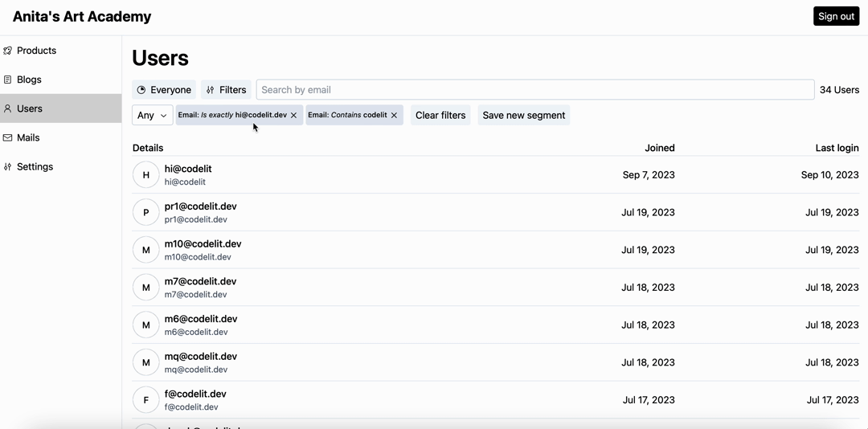Click Clear filters
This screenshot has width=868, height=429.
click(x=440, y=116)
